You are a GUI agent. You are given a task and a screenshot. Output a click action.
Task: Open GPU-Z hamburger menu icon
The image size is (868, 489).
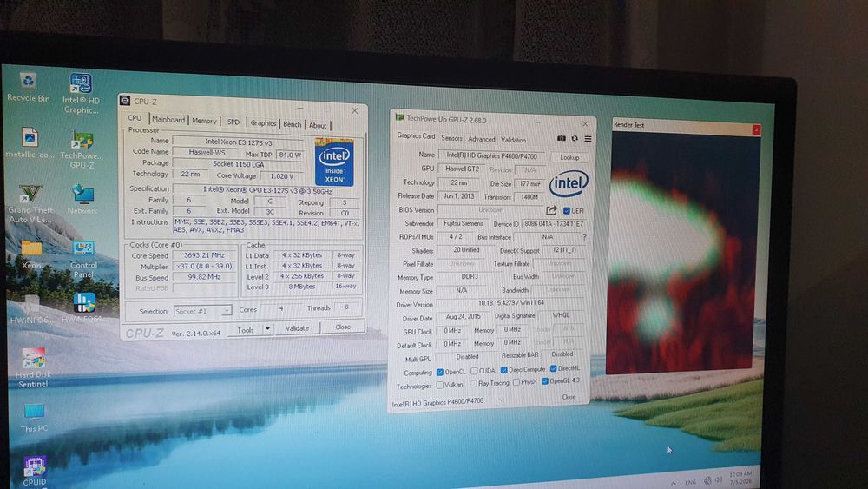click(x=588, y=138)
